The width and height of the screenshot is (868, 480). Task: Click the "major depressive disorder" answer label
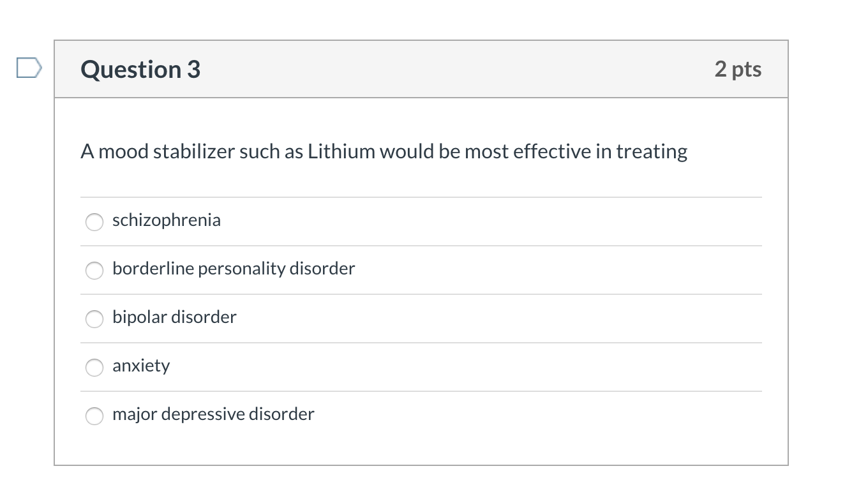(x=213, y=414)
